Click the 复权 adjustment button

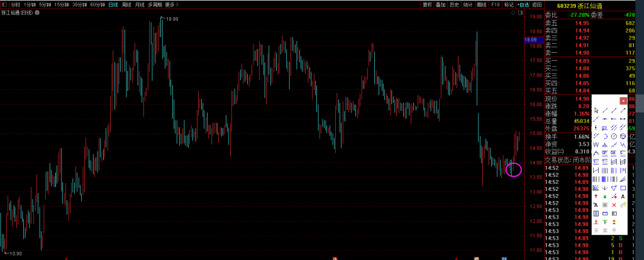pyautogui.click(x=428, y=4)
